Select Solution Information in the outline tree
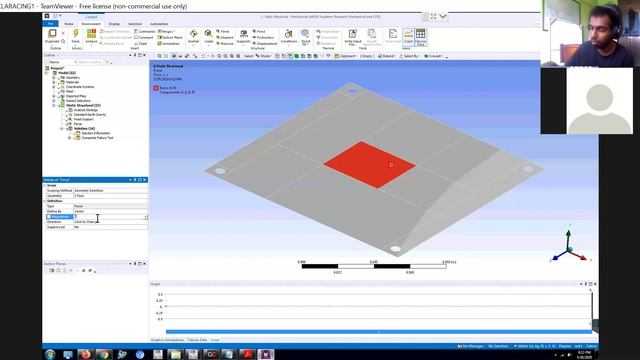The width and height of the screenshot is (640, 360). point(95,133)
